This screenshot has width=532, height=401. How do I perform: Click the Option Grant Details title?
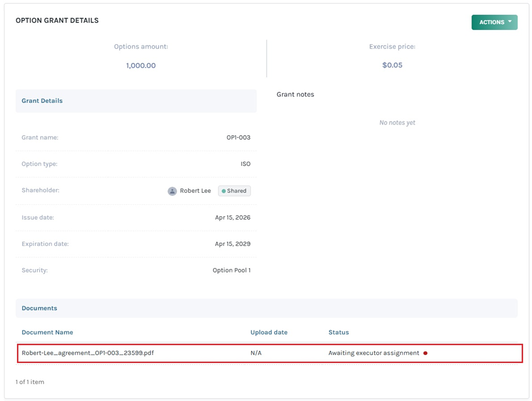(57, 20)
